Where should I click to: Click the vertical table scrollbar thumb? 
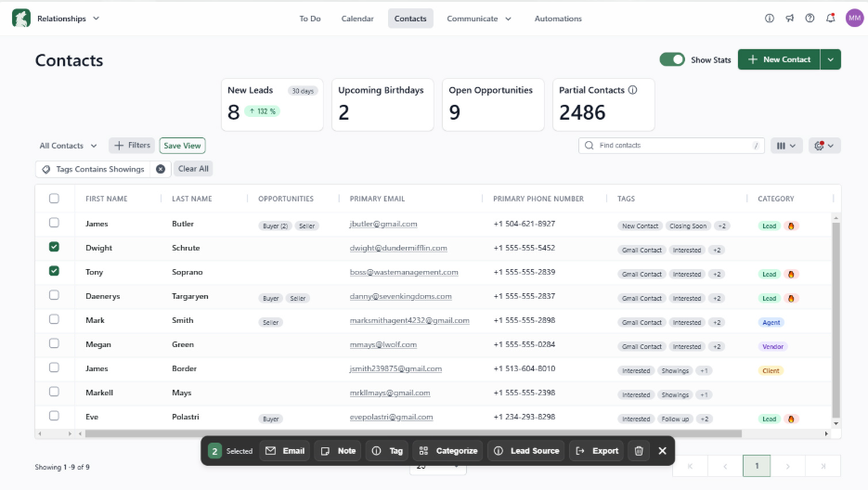[x=836, y=319]
